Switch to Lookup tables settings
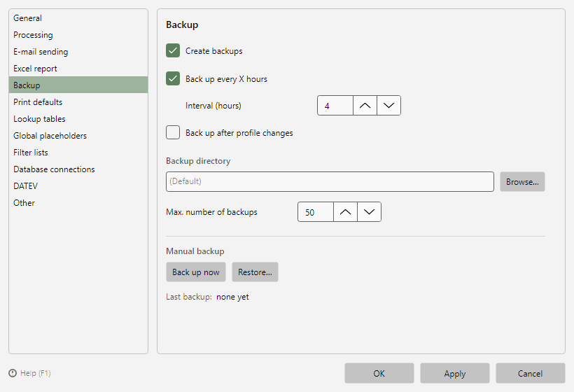574x392 pixels. coord(78,118)
